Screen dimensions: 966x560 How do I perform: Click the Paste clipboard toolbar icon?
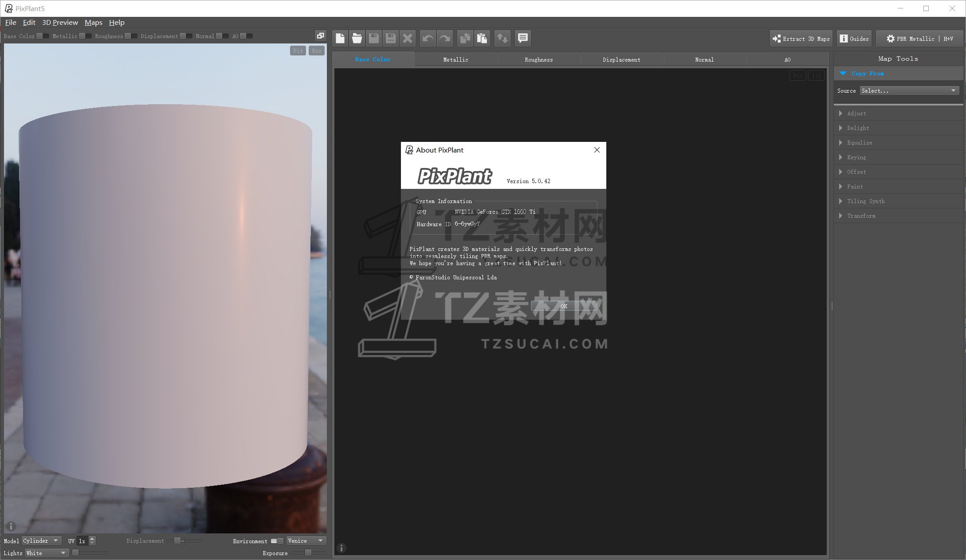coord(482,39)
